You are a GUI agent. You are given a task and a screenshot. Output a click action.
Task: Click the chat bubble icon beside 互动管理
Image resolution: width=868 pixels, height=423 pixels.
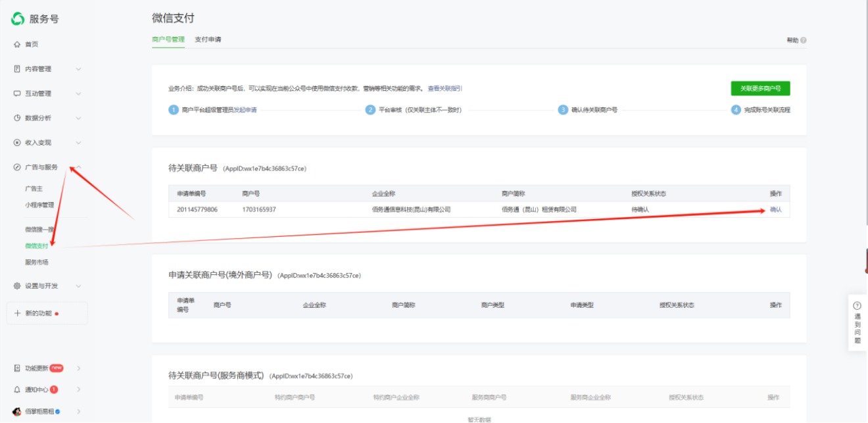click(17, 93)
